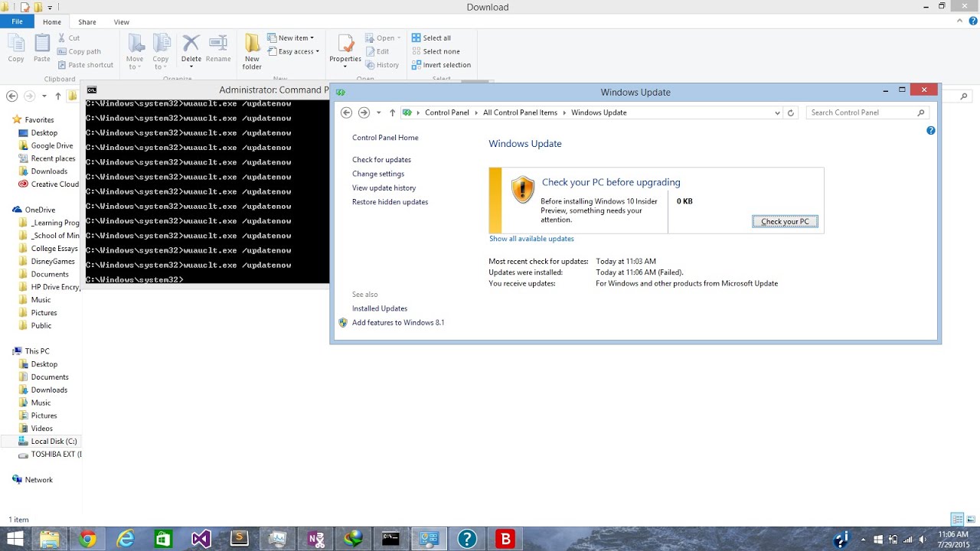Click Add features to Windows 8.1

(x=398, y=323)
